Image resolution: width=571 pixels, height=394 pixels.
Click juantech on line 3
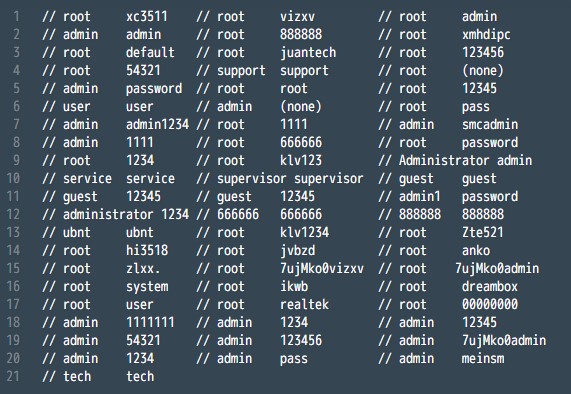[x=308, y=53]
